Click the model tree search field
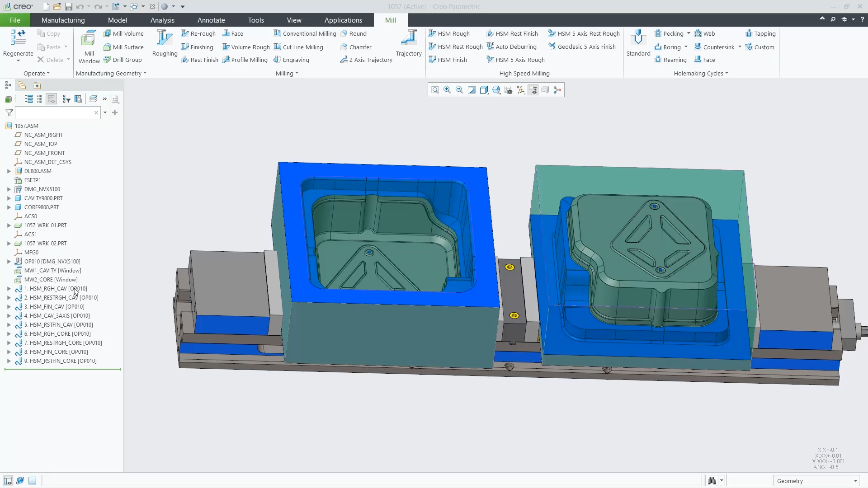 pos(54,113)
